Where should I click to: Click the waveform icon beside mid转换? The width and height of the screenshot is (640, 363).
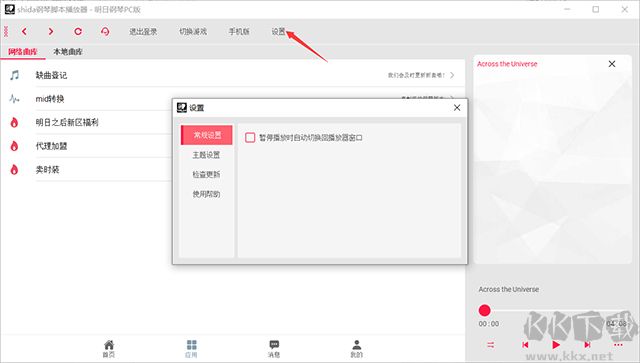[x=14, y=99]
